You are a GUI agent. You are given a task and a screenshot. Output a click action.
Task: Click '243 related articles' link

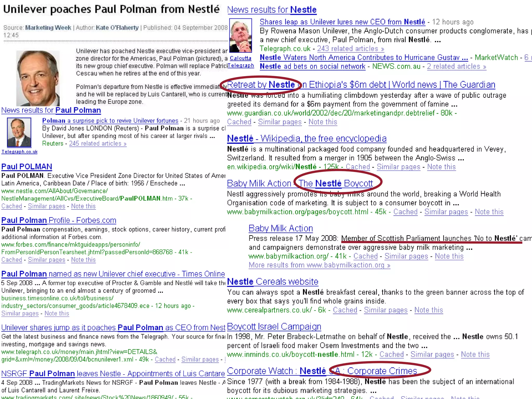click(350, 49)
